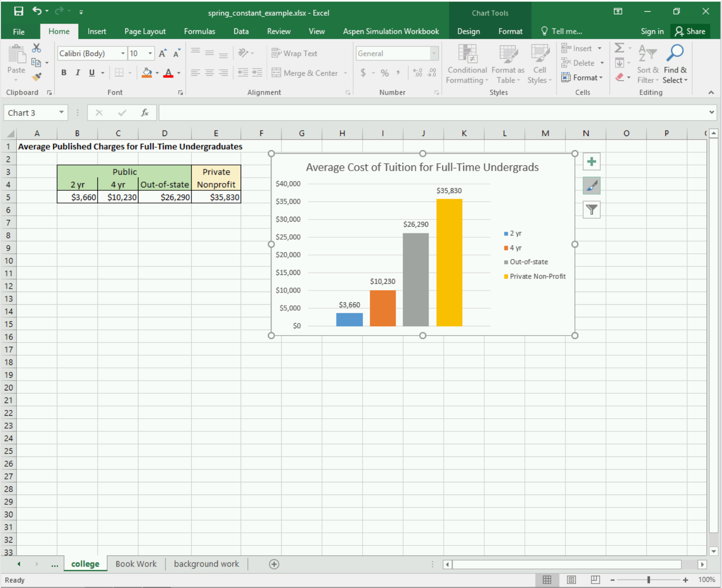Align text to the left
The image size is (722, 588).
[195, 73]
